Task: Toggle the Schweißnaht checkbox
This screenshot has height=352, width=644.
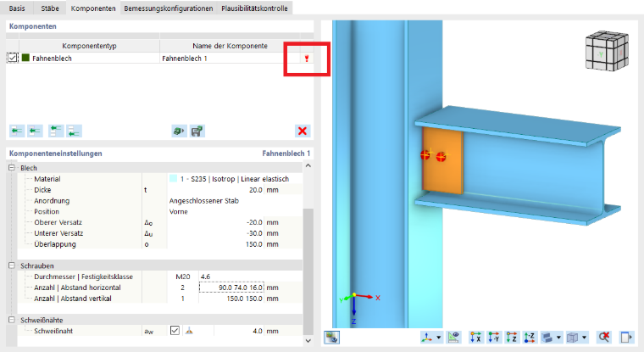Action: coord(175,330)
